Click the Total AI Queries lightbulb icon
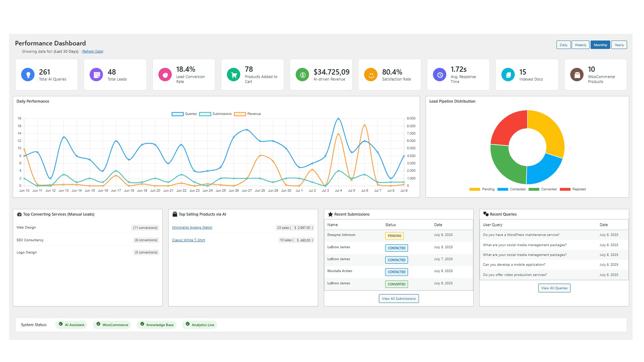The image size is (644, 362). pos(28,74)
